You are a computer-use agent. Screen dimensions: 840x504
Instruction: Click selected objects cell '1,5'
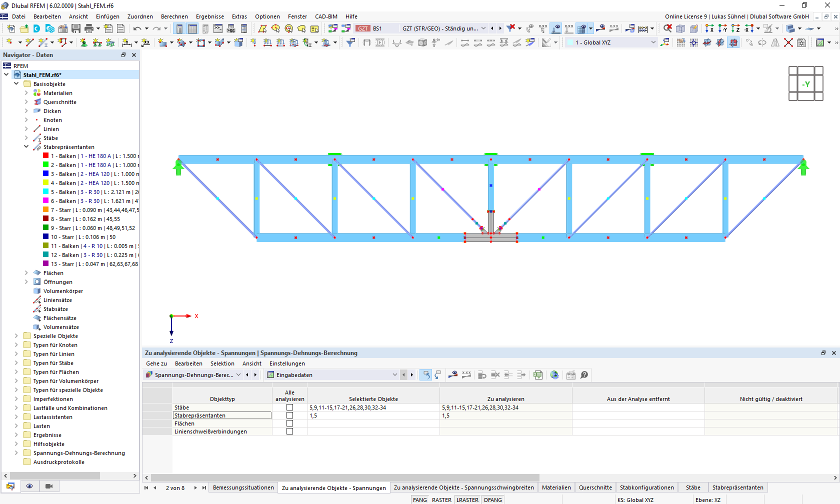[x=373, y=415]
